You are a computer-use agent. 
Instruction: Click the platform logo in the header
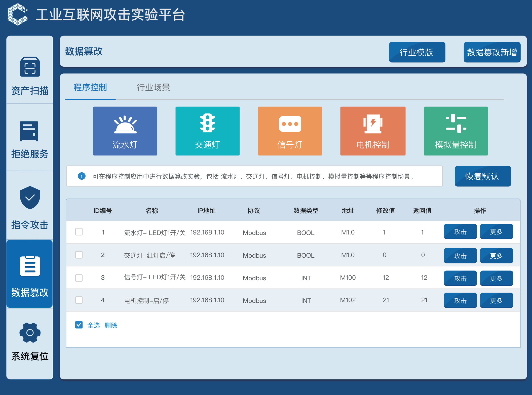point(17,14)
